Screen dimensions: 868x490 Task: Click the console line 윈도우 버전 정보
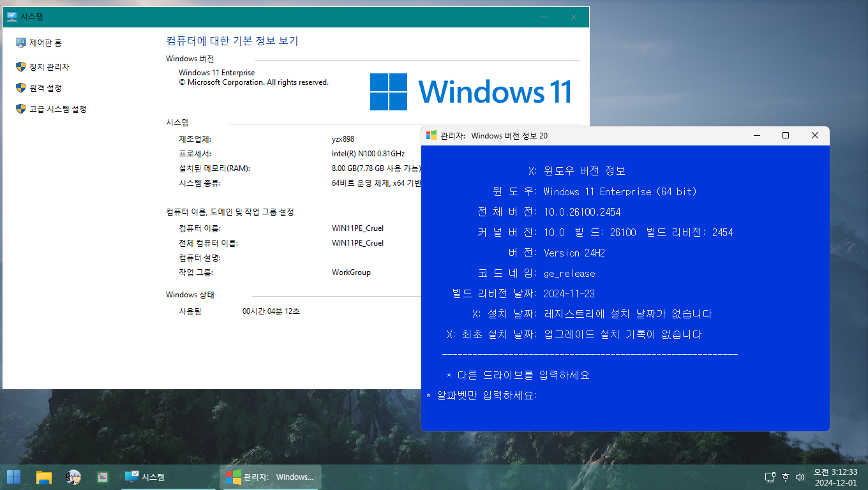coord(577,171)
